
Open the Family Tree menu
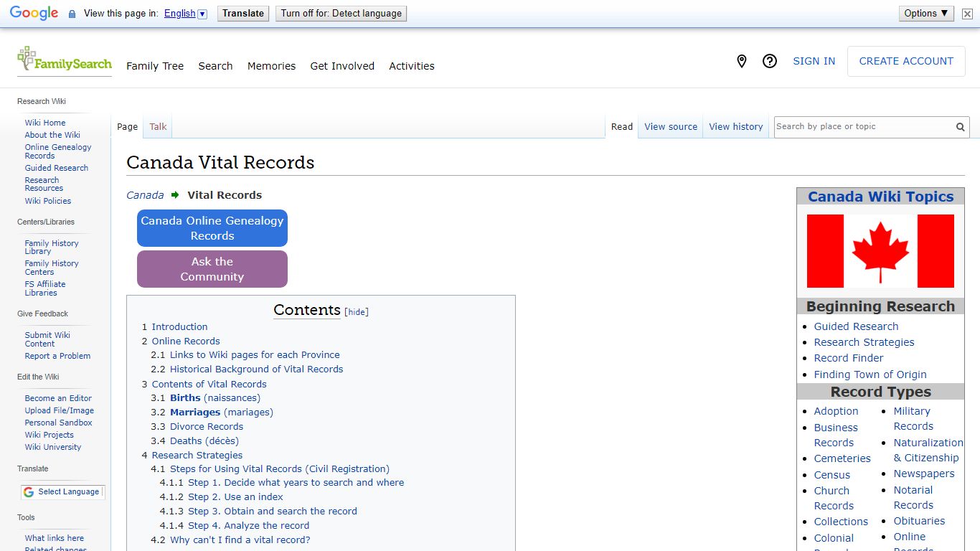pos(155,66)
